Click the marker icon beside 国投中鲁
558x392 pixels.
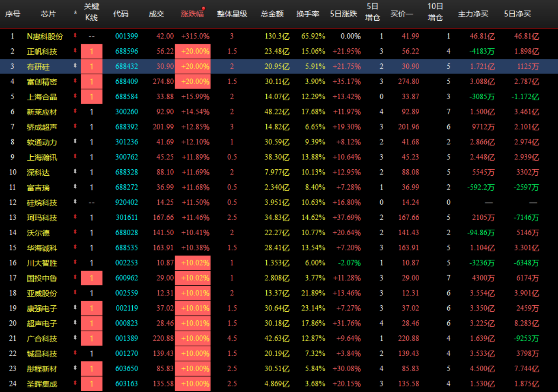coord(75,278)
